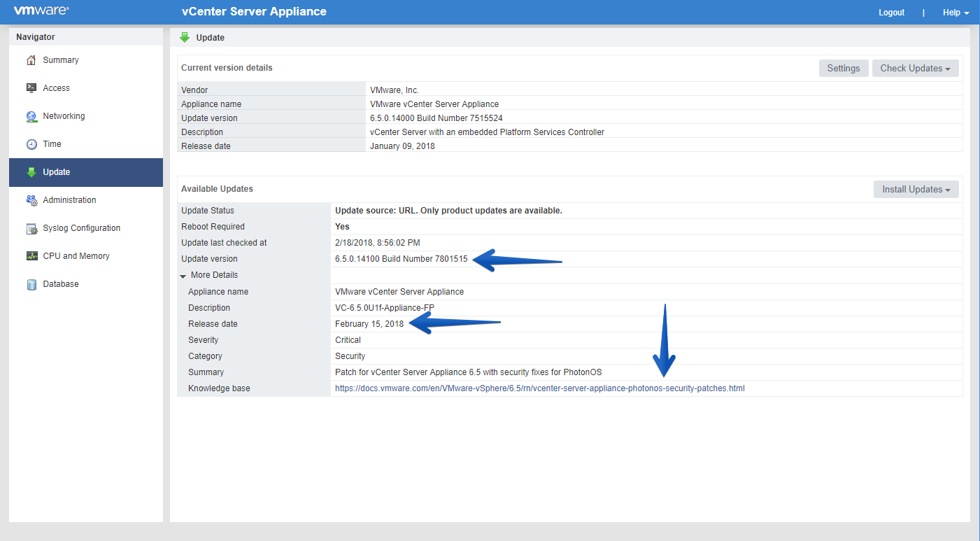Click the VMware logo
Image resolution: width=980 pixels, height=541 pixels.
click(x=41, y=11)
